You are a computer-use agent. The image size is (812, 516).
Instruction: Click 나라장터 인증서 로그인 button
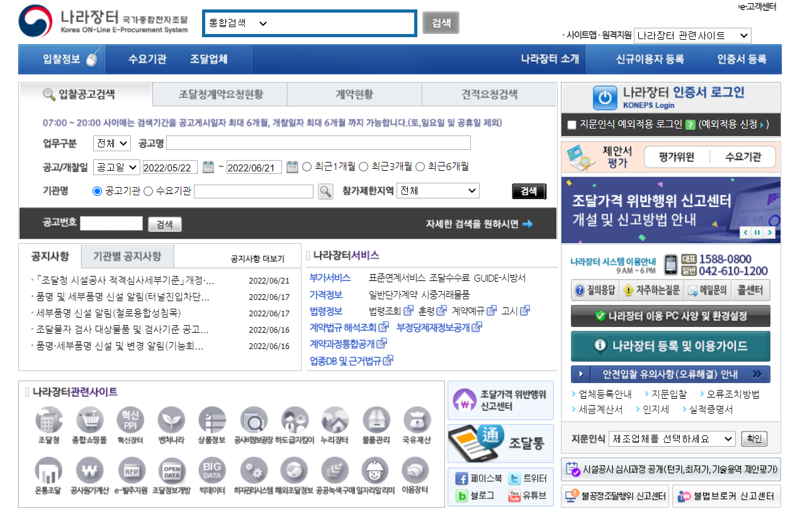coord(670,97)
